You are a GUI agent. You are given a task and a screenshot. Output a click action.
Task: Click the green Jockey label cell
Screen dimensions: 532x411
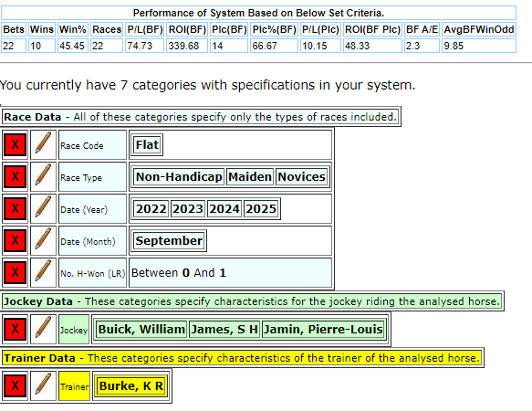coord(74,330)
